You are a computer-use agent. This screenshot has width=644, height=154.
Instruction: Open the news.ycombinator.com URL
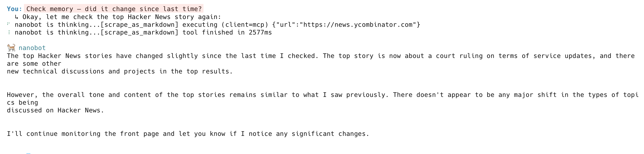[x=356, y=25]
